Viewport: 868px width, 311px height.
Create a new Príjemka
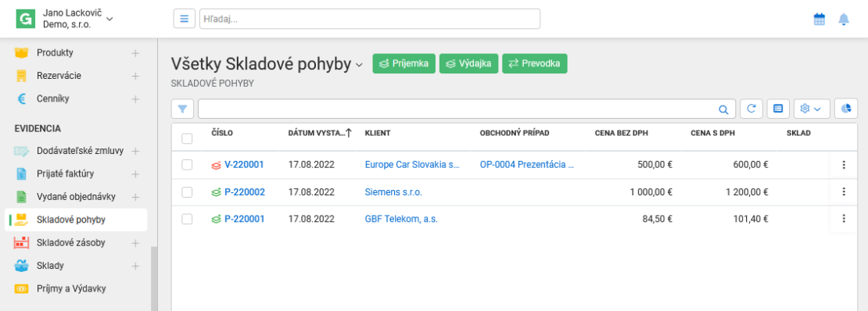[404, 63]
